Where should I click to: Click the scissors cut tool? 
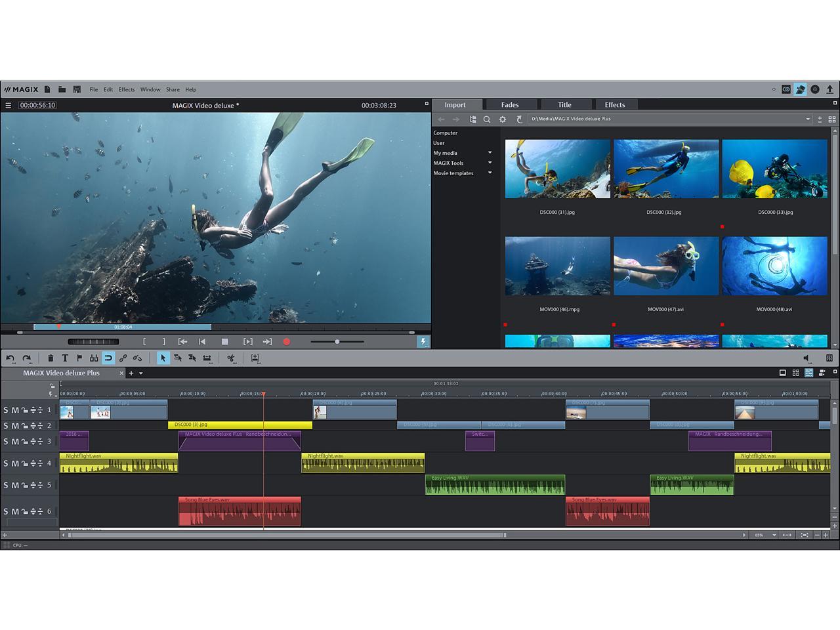pyautogui.click(x=231, y=358)
